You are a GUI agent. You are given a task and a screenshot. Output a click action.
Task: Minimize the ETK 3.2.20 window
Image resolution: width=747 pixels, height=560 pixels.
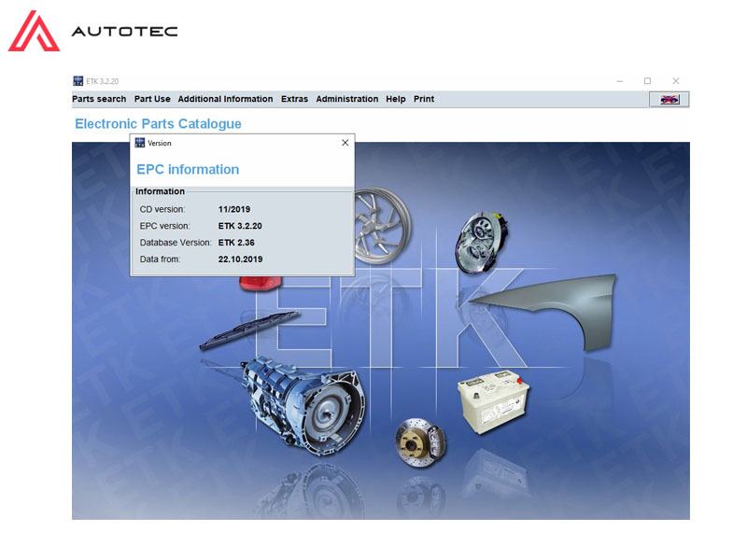point(619,81)
